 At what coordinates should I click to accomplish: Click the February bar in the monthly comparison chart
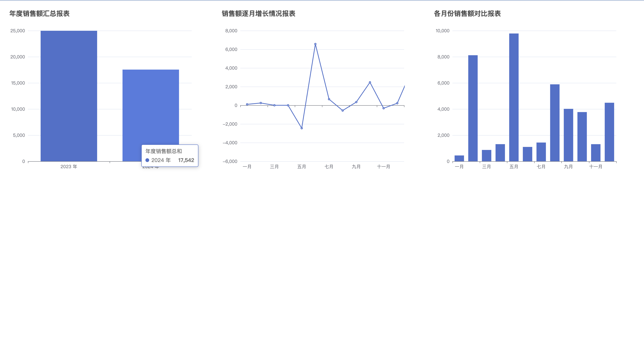[x=473, y=108]
